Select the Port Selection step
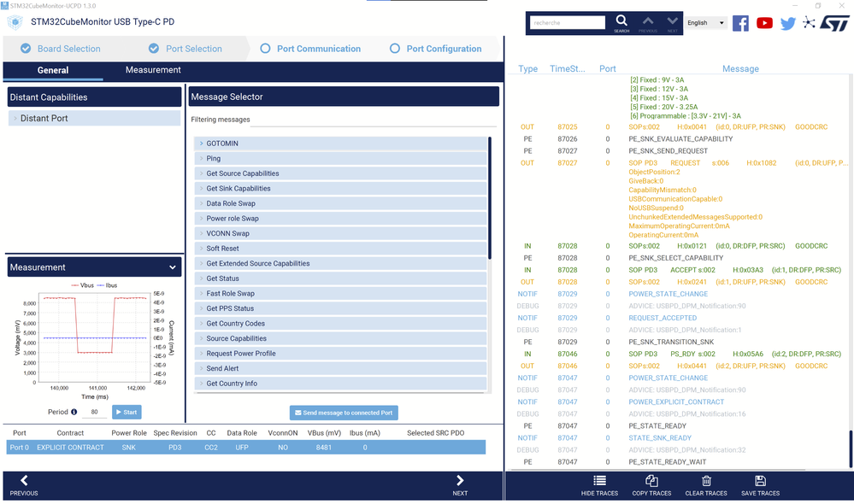This screenshot has height=504, width=854. point(186,49)
